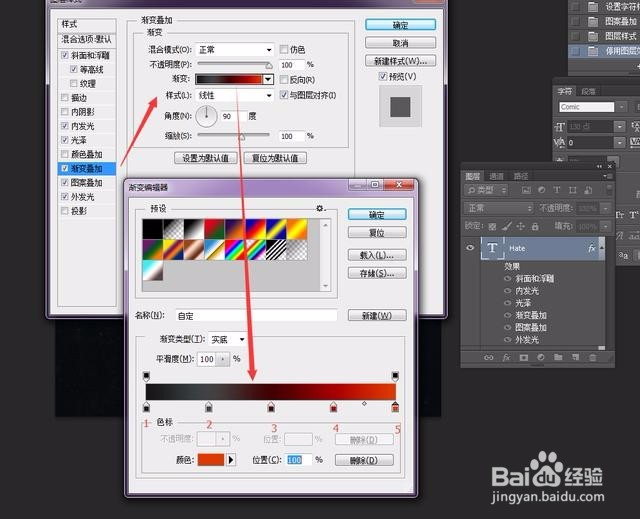This screenshot has height=519, width=640.
Task: Click lock transparent pixels icon
Action: [493, 226]
